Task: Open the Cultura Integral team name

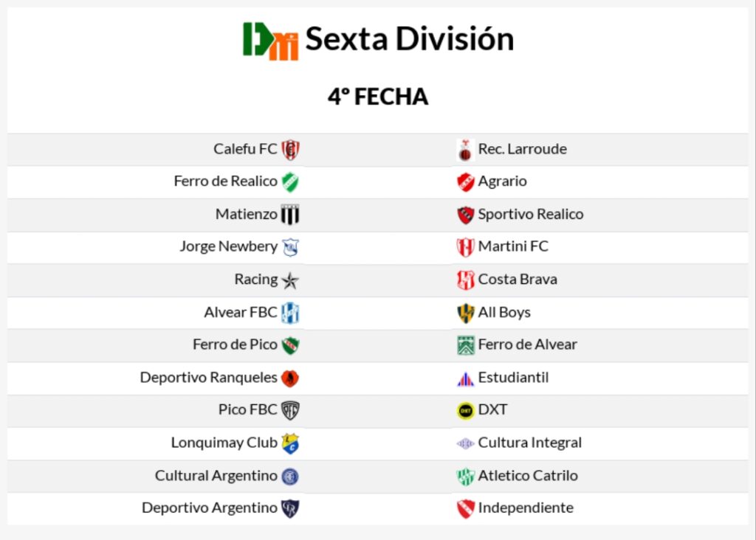Action: tap(529, 443)
